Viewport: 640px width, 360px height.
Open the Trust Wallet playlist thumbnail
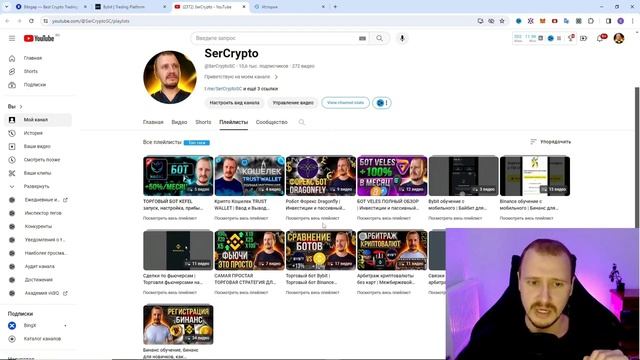[249, 176]
